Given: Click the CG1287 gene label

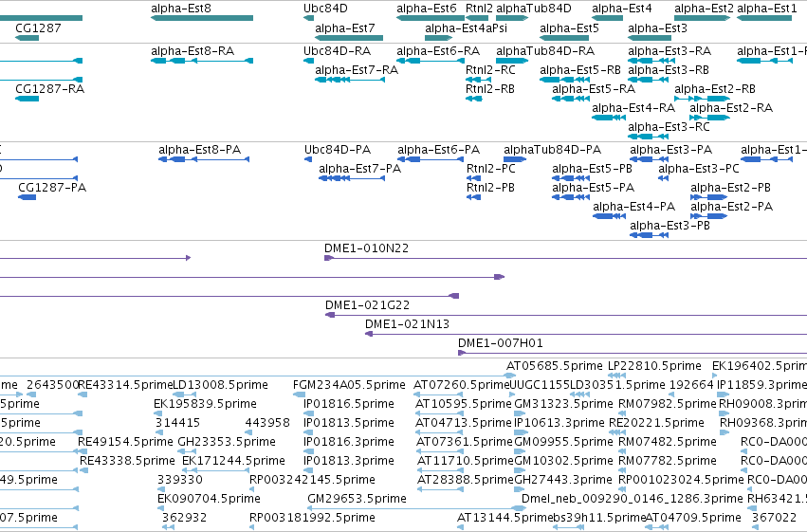Looking at the screenshot, I should click(38, 28).
